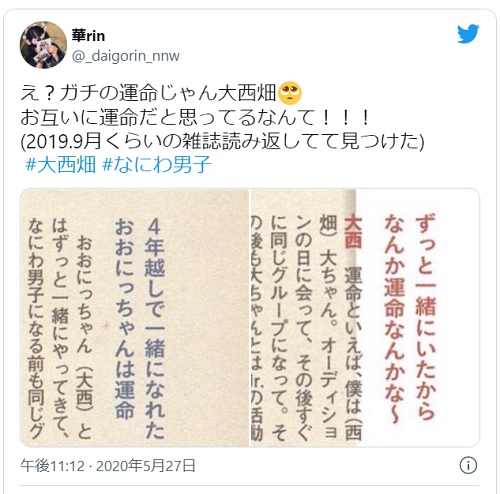Viewport: 500px width, 494px height.
Task: Open the 午後11:12 2020年5月27日 timestamp
Action: (x=108, y=465)
